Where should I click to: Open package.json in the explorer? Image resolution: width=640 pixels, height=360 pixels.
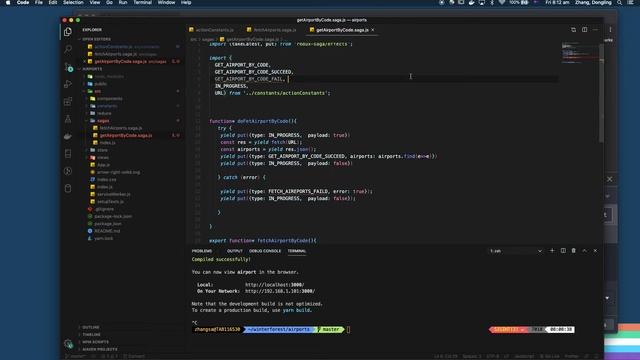(108, 224)
